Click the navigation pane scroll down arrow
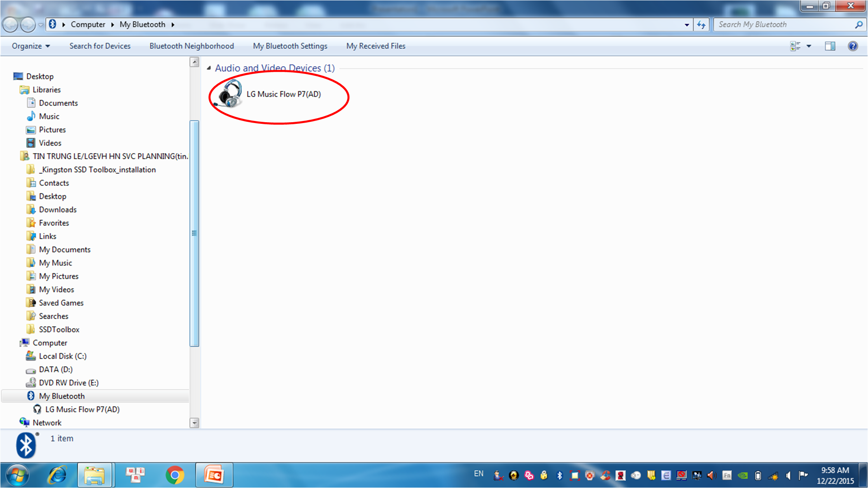The height and width of the screenshot is (488, 868). [194, 423]
